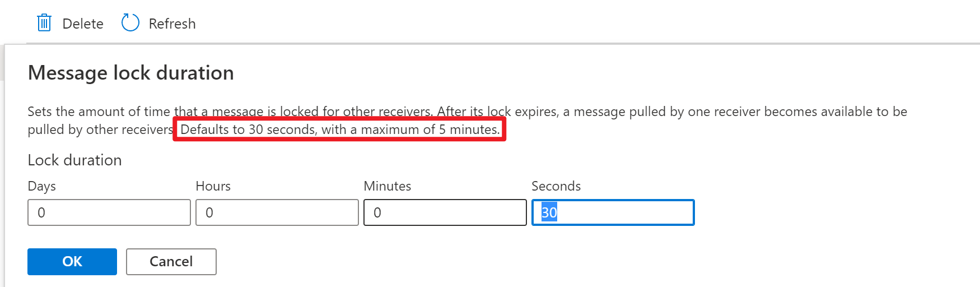
Task: Click the trash can Delete icon
Action: (x=44, y=23)
